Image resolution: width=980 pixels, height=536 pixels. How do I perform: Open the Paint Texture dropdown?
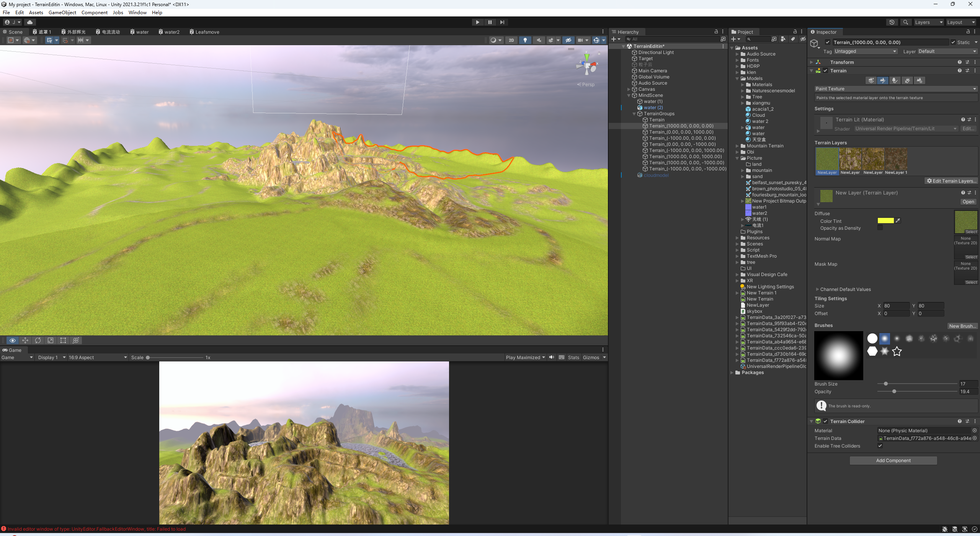click(896, 89)
